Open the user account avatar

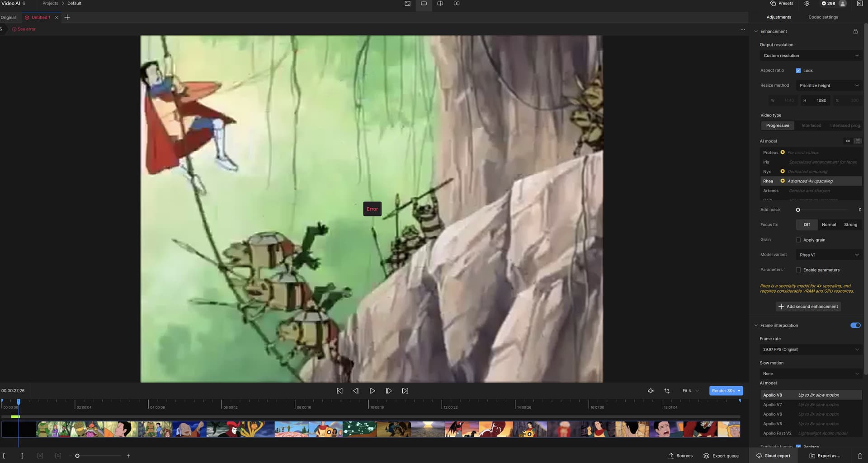point(842,4)
